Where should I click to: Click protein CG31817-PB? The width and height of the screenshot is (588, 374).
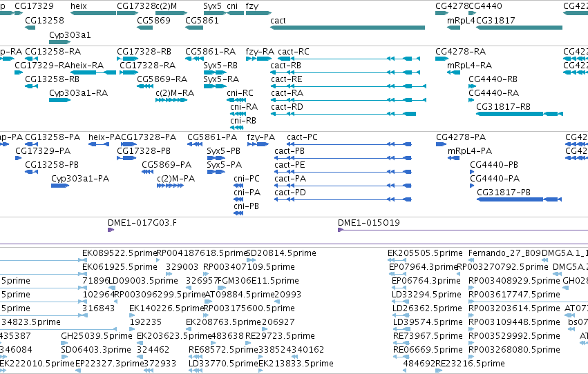[x=504, y=193]
